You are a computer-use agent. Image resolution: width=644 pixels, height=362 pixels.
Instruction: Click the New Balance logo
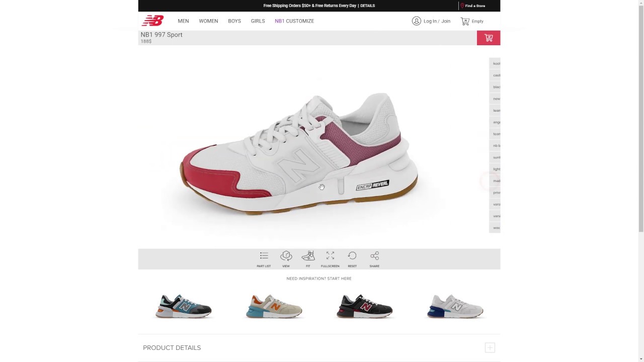click(152, 21)
